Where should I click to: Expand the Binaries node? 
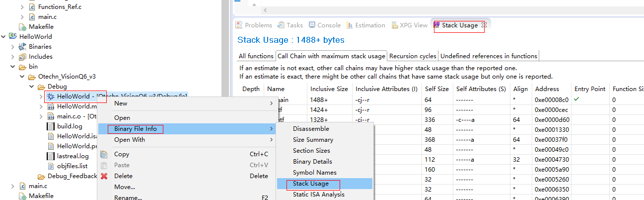(x=12, y=46)
